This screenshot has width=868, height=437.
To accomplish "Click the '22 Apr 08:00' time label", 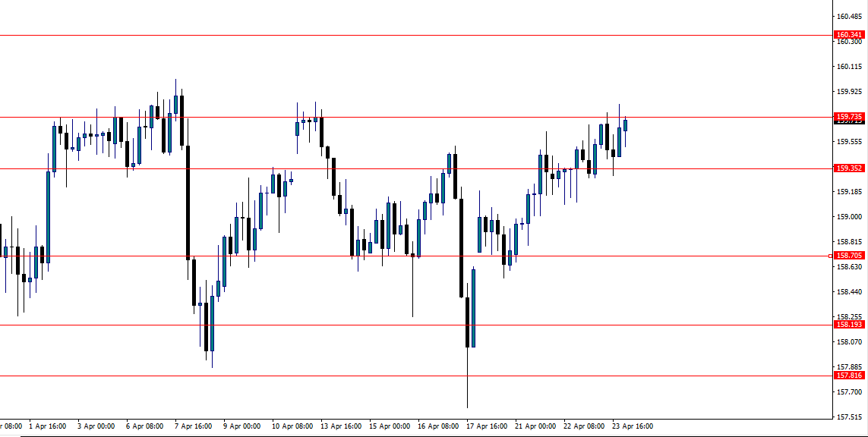I will [584, 426].
